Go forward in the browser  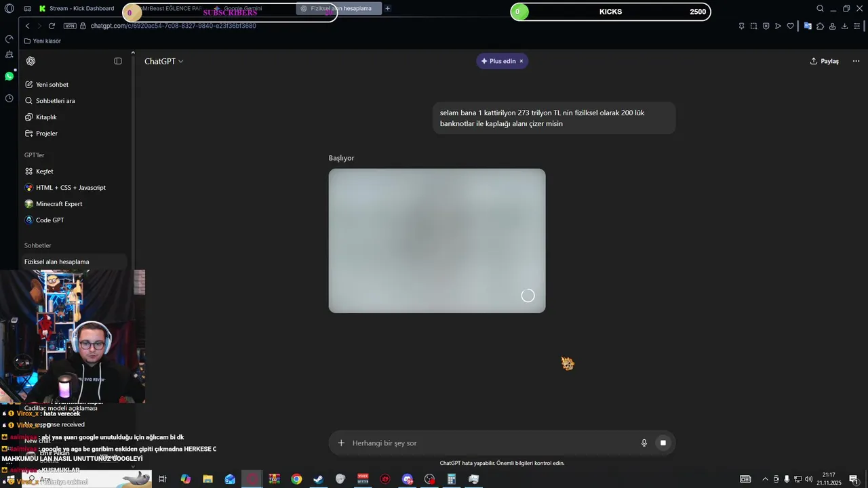coord(39,26)
